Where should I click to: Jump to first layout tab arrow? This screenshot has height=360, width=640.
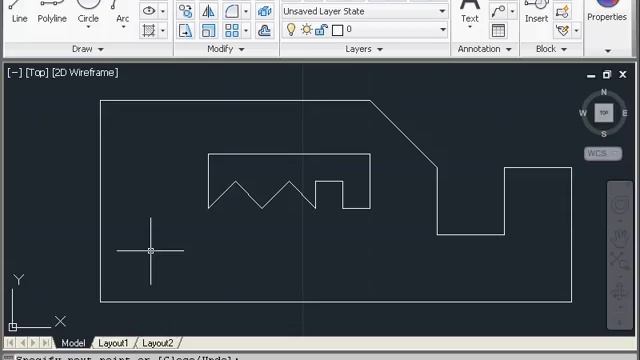(x=10, y=343)
